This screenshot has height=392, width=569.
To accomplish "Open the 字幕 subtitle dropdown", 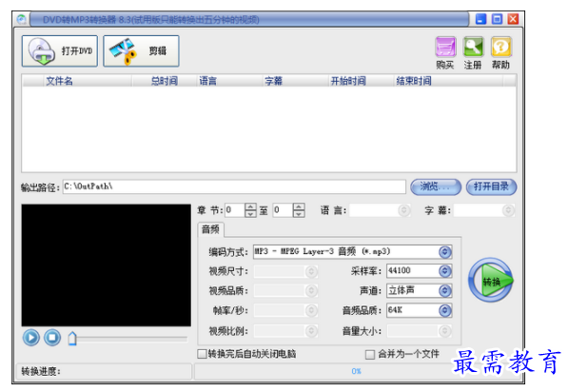I will tap(508, 210).
